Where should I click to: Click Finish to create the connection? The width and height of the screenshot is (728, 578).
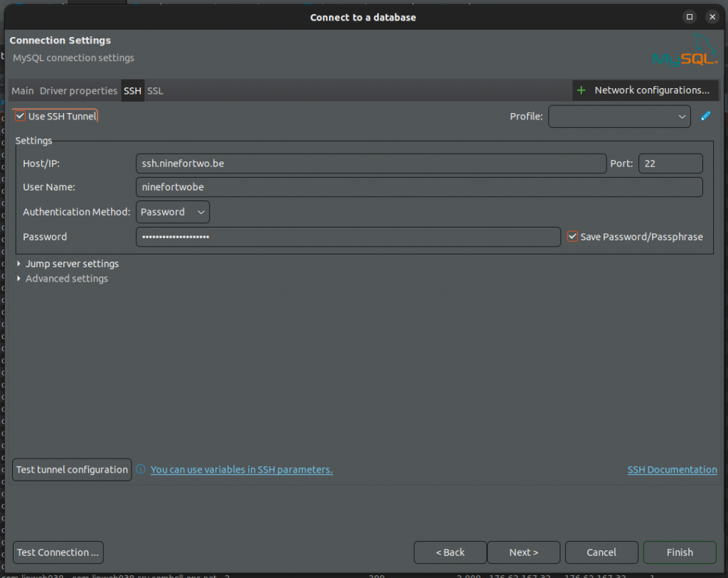pyautogui.click(x=680, y=552)
